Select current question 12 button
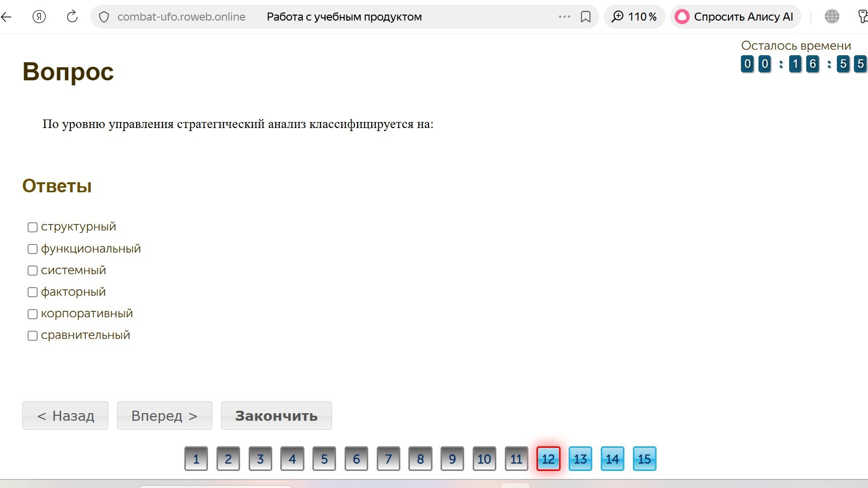868x488 pixels. coord(549,459)
